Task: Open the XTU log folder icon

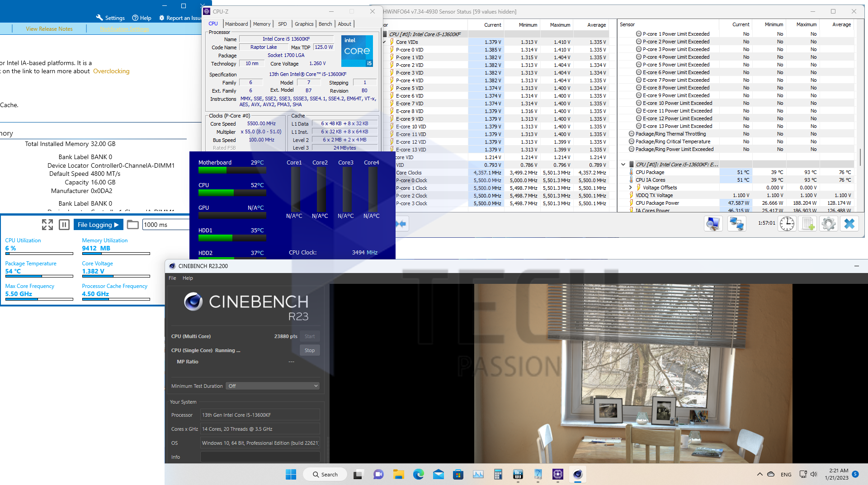Action: tap(132, 225)
